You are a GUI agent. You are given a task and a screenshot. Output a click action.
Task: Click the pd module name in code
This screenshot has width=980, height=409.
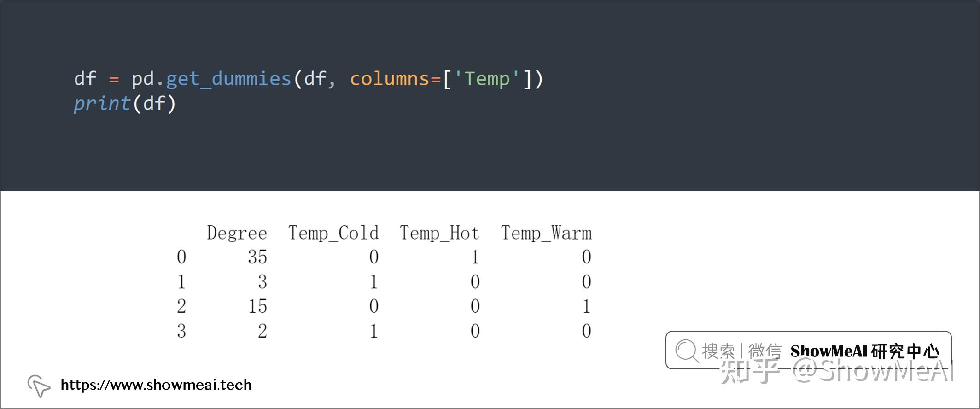pyautogui.click(x=142, y=79)
